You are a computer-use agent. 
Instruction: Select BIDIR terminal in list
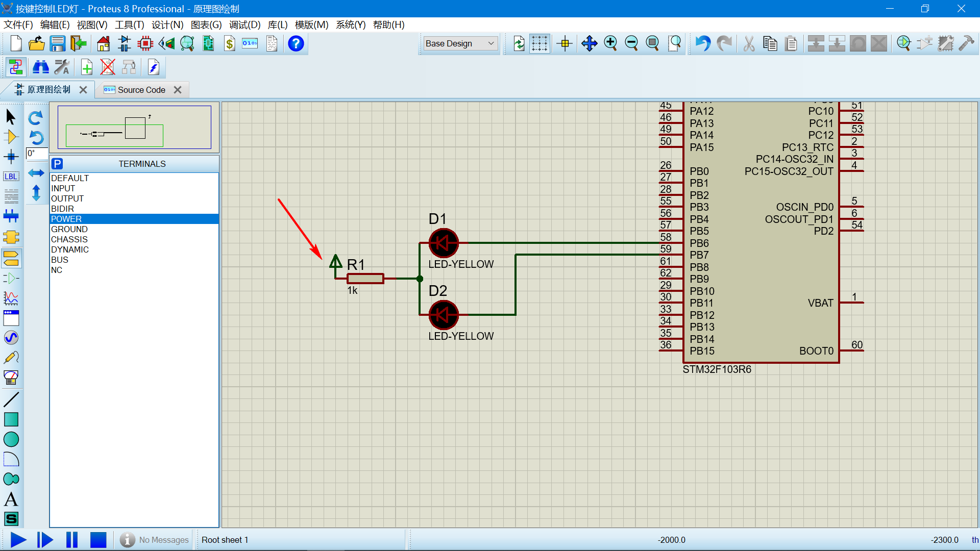click(x=134, y=209)
